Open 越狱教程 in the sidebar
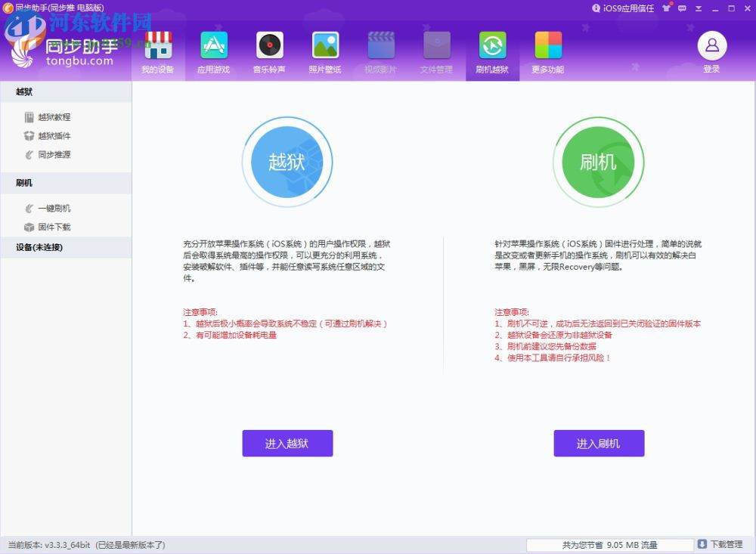Viewport: 756px width, 554px height. (54, 117)
